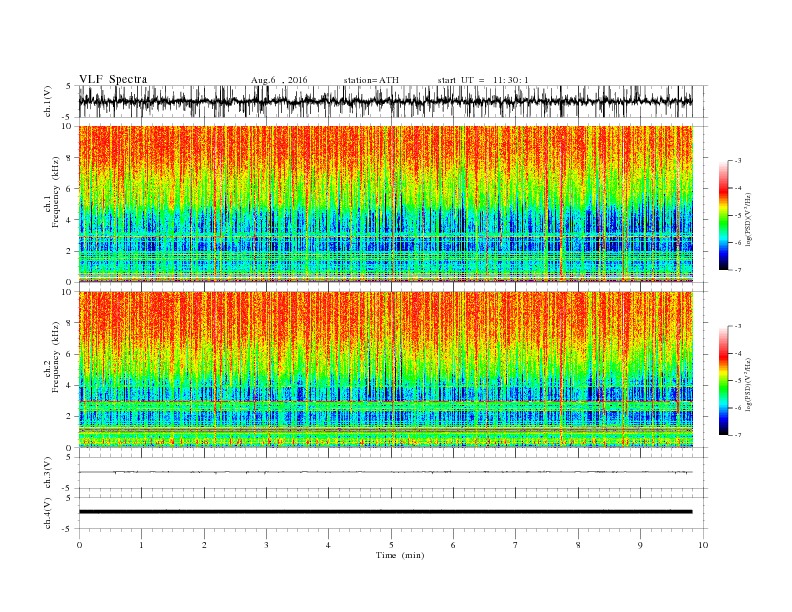Screen dimensions: 792x612
Task: Click the "4" kHz tick of ch.1 spectrogram
Action: 70,220
